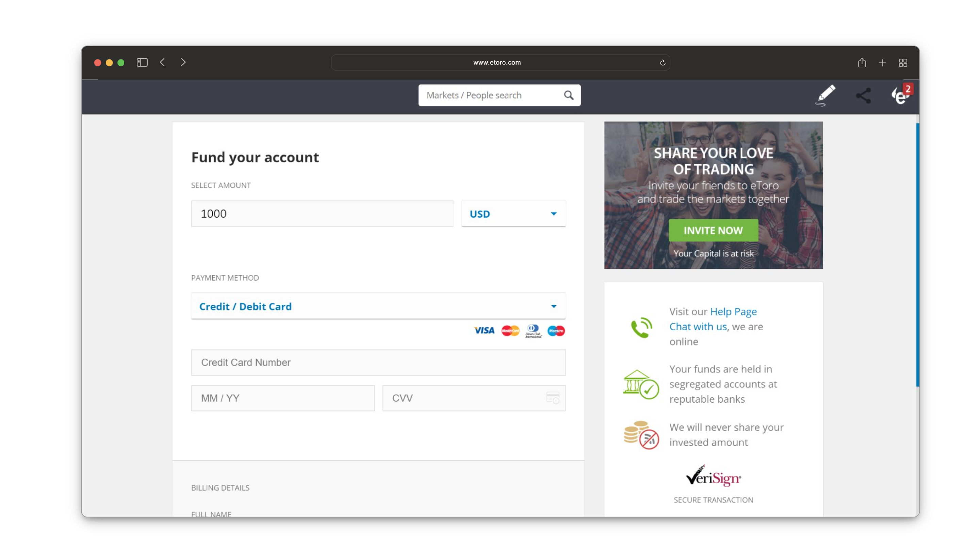This screenshot has height=551, width=980.
Task: Open Safari tab overview grid icon
Action: [903, 63]
